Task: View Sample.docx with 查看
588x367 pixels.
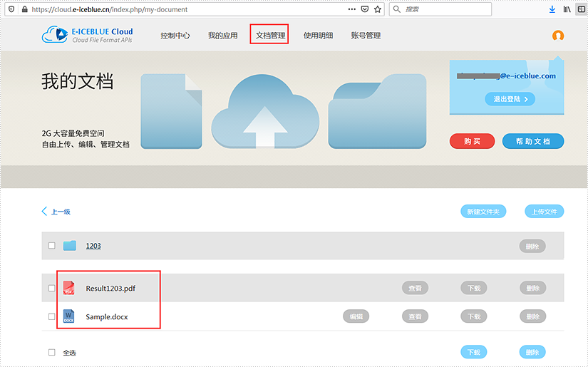Action: coord(415,316)
